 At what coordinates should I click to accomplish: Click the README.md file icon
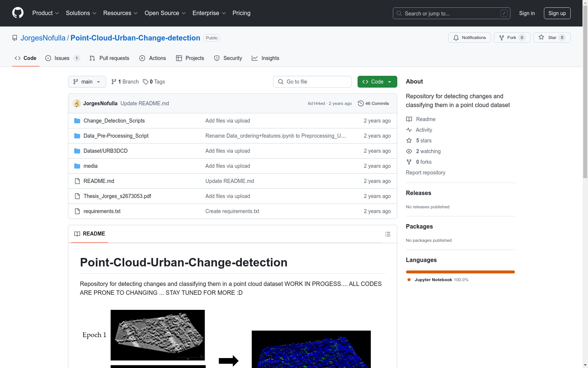[77, 181]
